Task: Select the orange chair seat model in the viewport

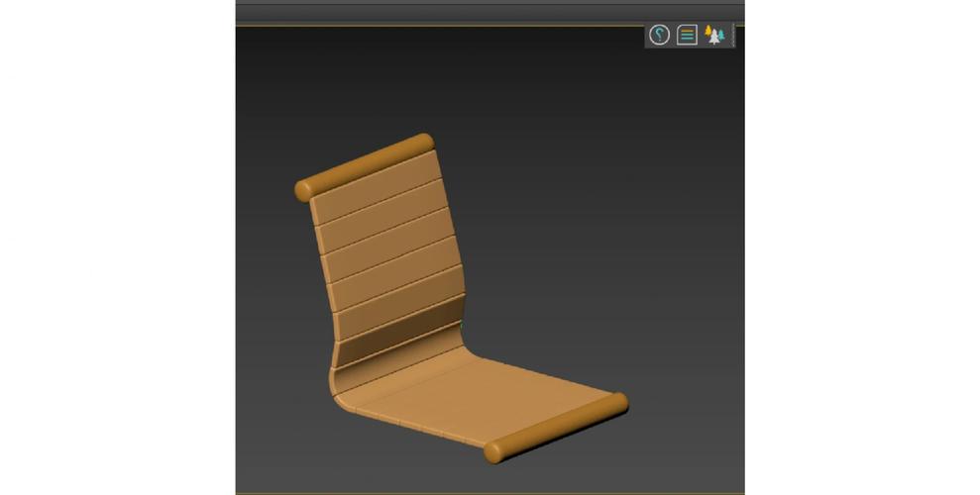Action: 461,298
